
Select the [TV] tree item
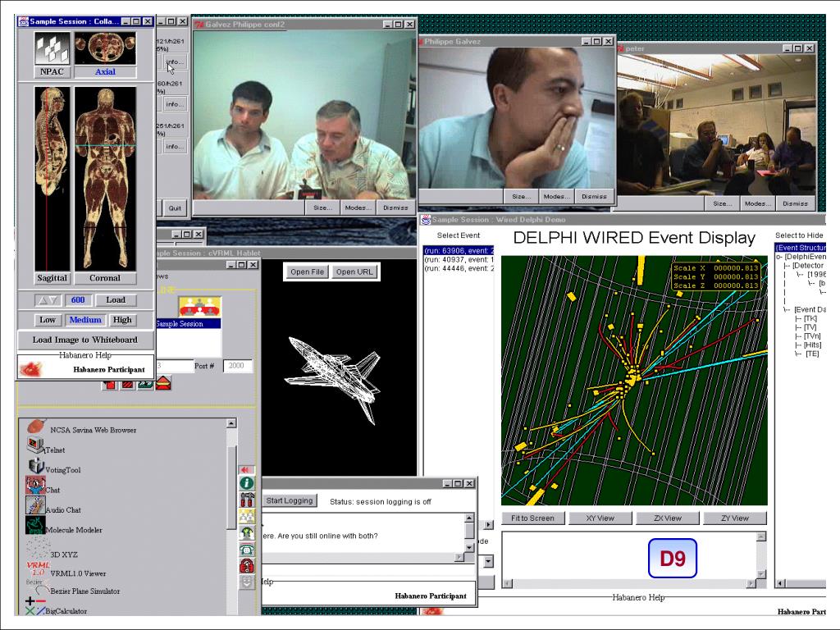[x=810, y=326]
